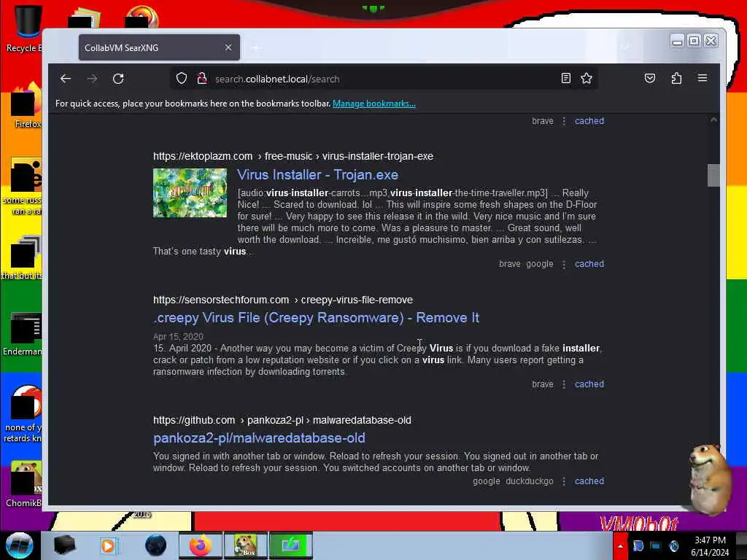This screenshot has height=560, width=747.
Task: Click the hamster mascot on the desktop
Action: click(x=709, y=478)
